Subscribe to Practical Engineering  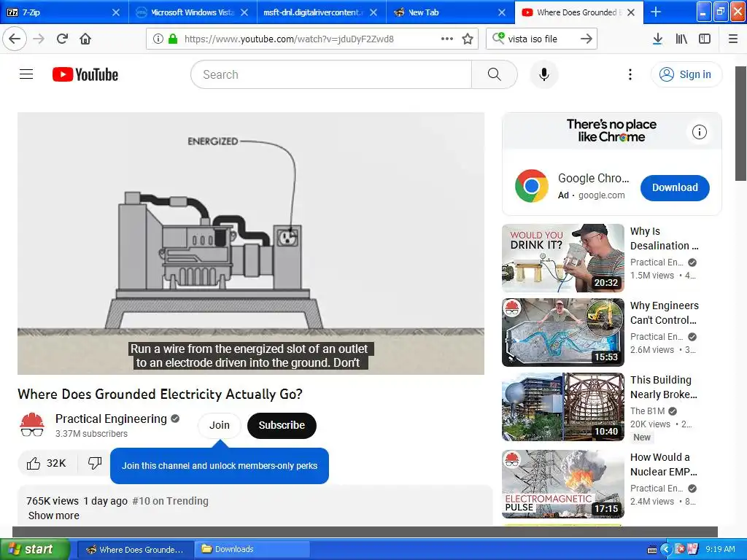[282, 425]
